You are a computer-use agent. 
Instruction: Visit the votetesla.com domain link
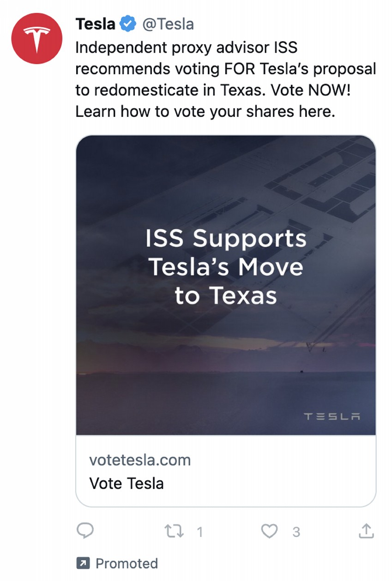[140, 460]
